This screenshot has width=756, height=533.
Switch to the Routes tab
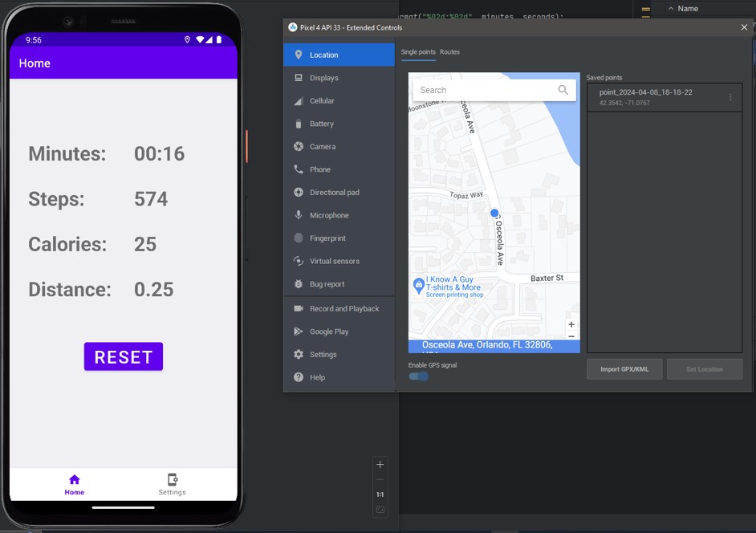click(x=449, y=52)
